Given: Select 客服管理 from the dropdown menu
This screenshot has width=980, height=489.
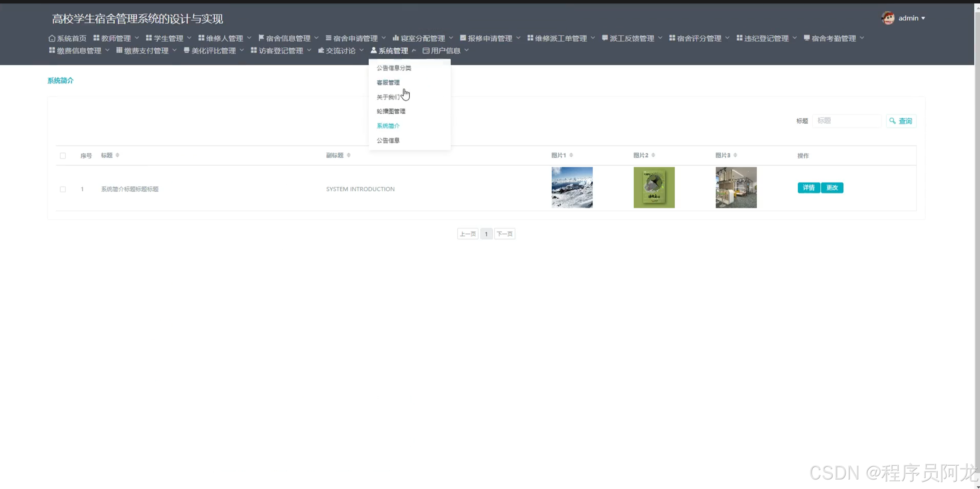Looking at the screenshot, I should [x=388, y=82].
